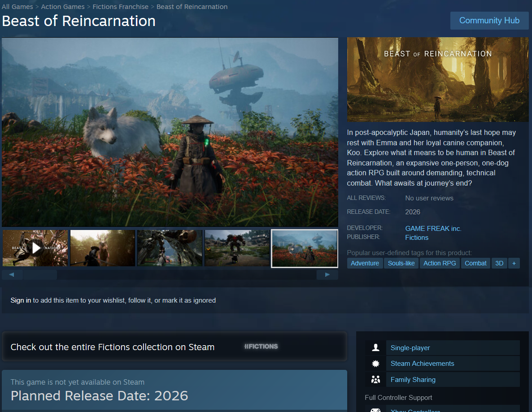
Task: Open the Fictions collection banner
Action: tap(174, 347)
